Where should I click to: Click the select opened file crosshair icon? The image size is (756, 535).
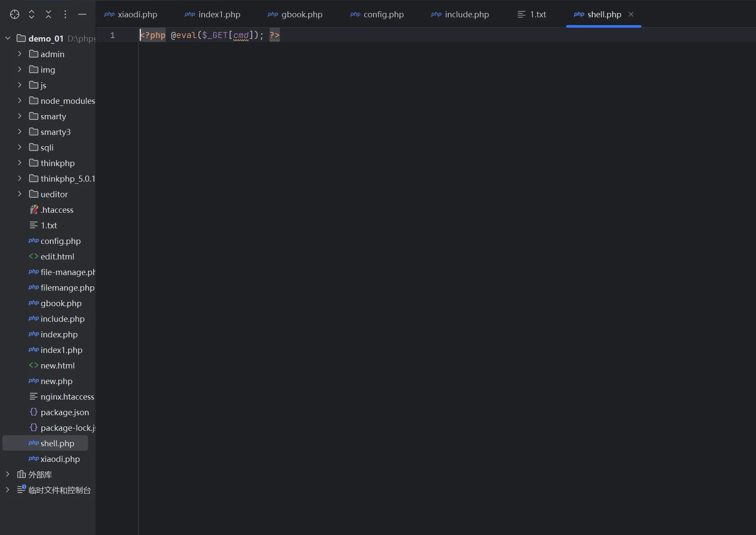15,14
